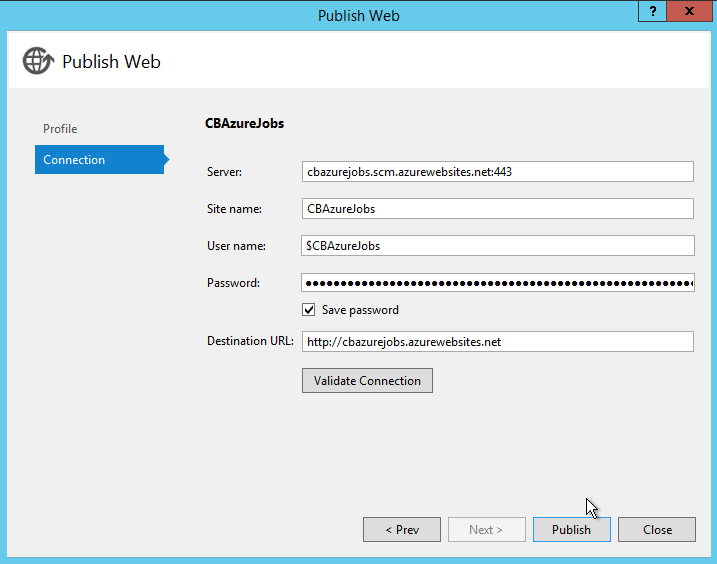Screen dimensions: 717x564
Task: Click the Server: label
Action: 224,172
